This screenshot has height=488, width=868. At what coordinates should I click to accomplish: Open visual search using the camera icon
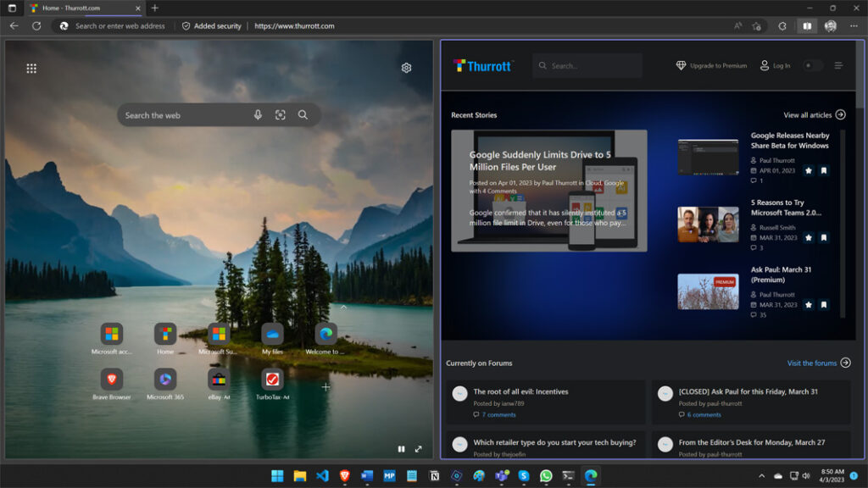click(281, 114)
